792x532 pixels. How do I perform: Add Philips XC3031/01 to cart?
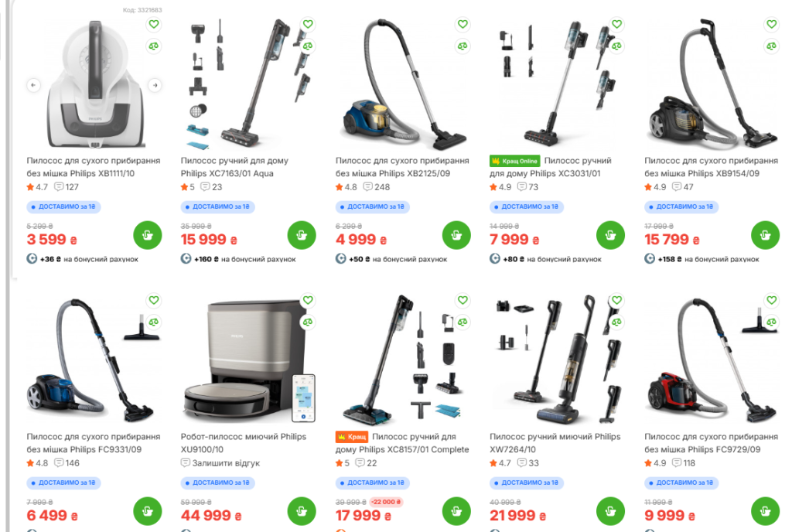610,235
